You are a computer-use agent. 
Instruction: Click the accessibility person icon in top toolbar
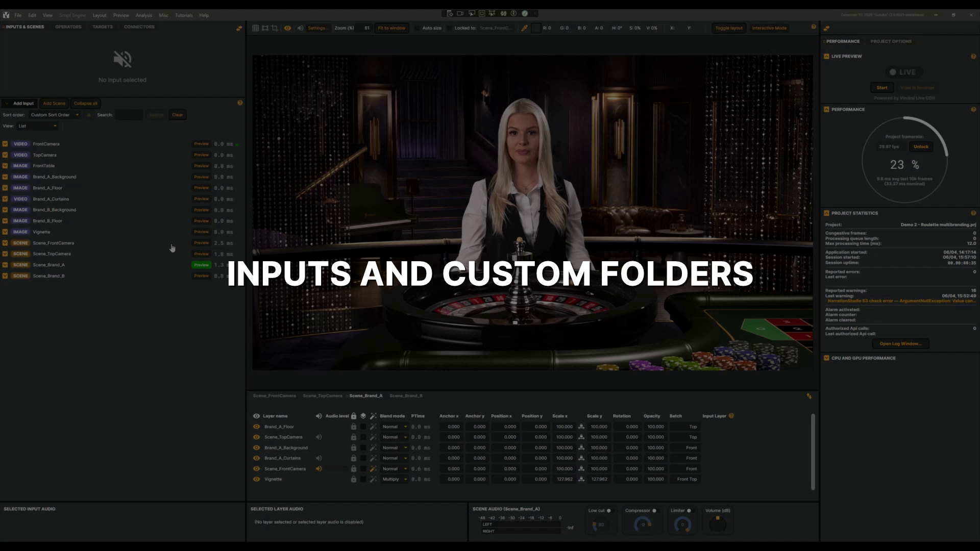click(513, 13)
